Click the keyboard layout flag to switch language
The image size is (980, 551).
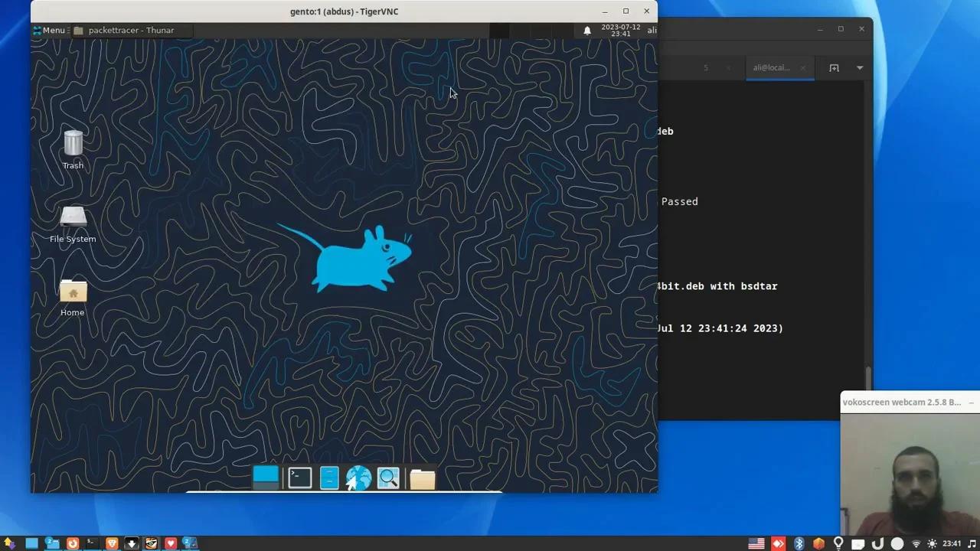pos(756,543)
